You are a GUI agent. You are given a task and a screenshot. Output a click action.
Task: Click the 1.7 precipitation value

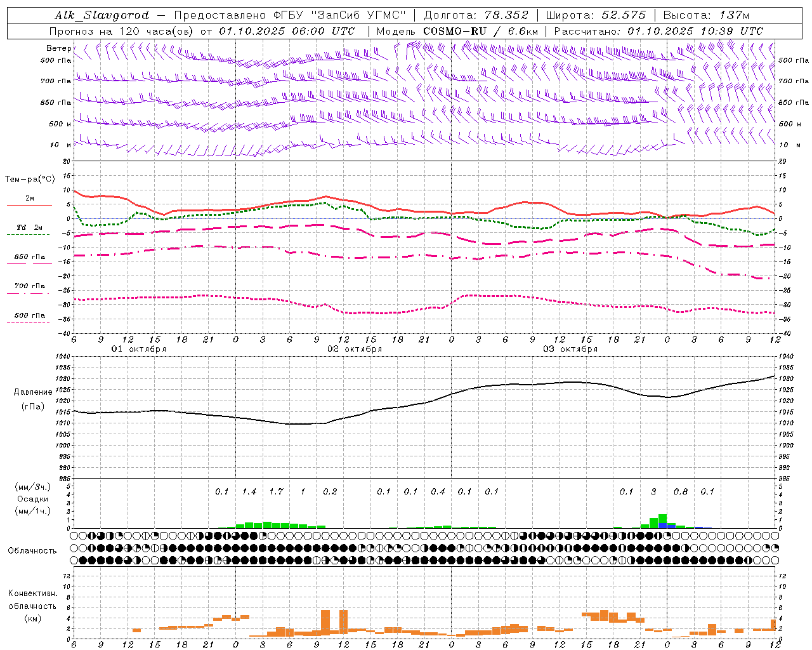pos(276,492)
